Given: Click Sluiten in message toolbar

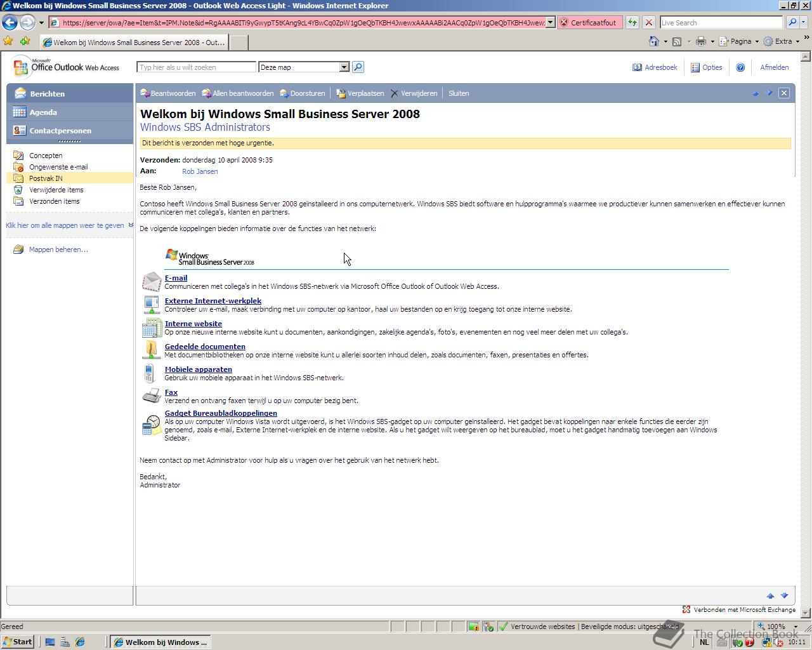Looking at the screenshot, I should [x=459, y=93].
